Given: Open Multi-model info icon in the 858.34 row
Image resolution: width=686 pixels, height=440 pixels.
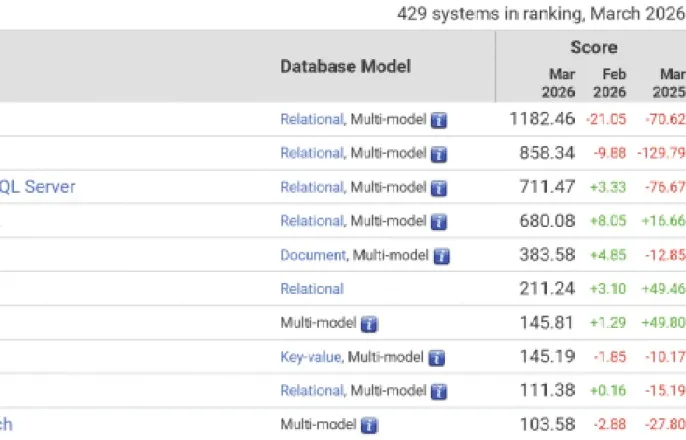Looking at the screenshot, I should (x=438, y=154).
